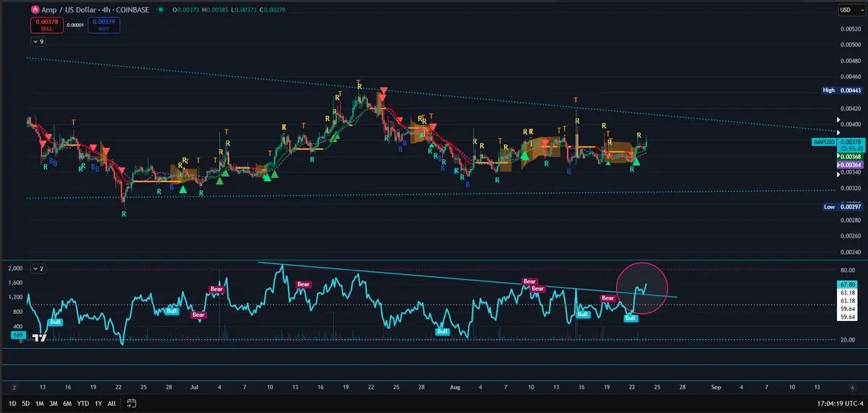The width and height of the screenshot is (868, 413).
Task: Click the pink Amp coin logo
Action: [35, 10]
